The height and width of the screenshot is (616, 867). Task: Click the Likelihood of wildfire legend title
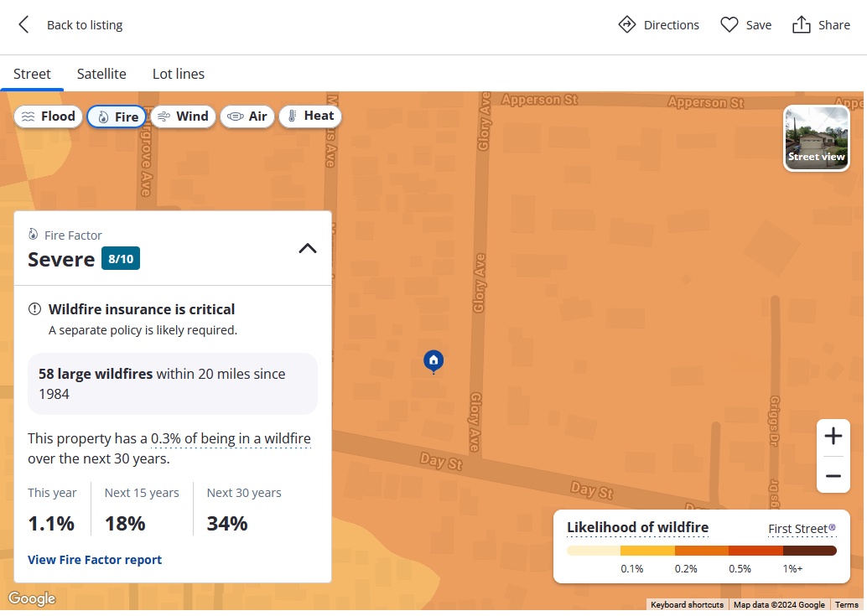point(637,528)
